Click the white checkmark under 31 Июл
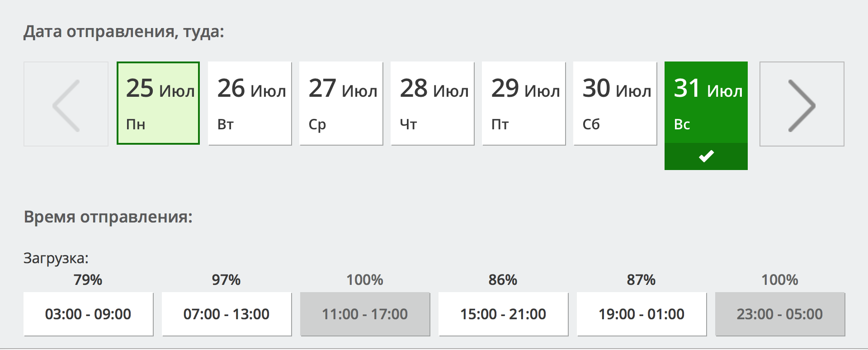The width and height of the screenshot is (868, 350). point(706,156)
